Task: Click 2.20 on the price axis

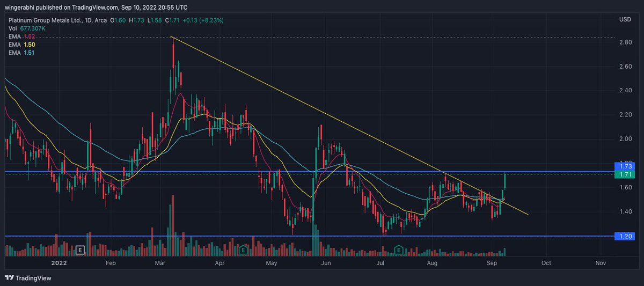Action: click(x=624, y=115)
